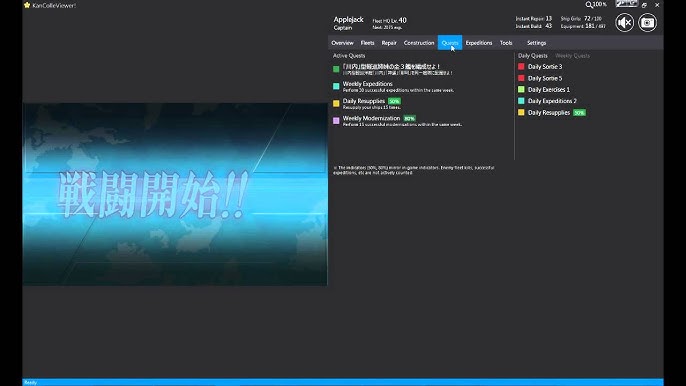Image resolution: width=686 pixels, height=386 pixels.
Task: Click 50% badge in the Daily Quests list
Action: (579, 112)
